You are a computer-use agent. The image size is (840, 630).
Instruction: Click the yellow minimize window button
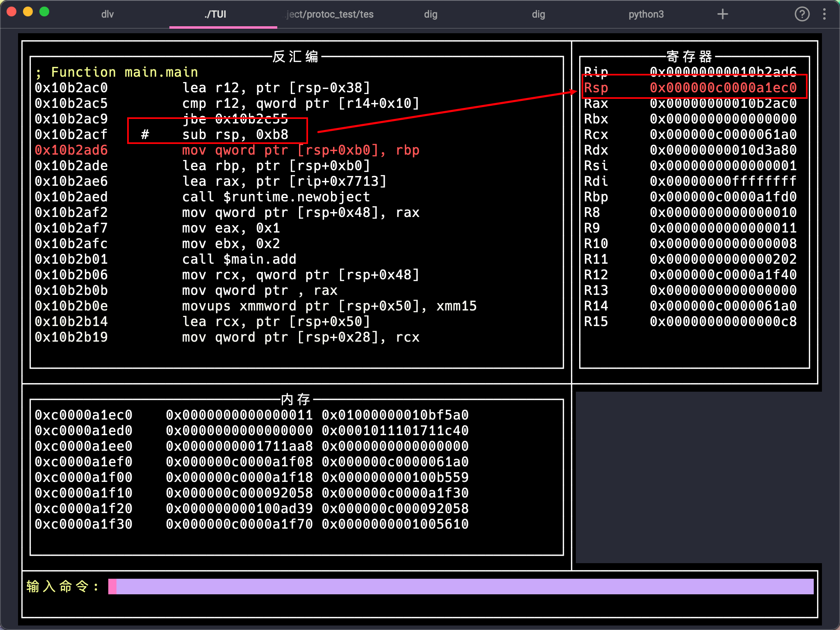click(28, 12)
